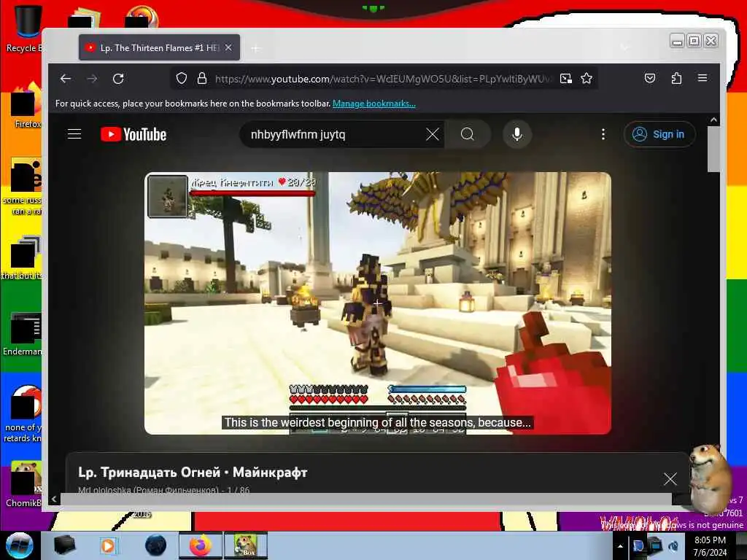Select the ChomikBox desktop icon
The width and height of the screenshot is (747, 560).
[23, 484]
